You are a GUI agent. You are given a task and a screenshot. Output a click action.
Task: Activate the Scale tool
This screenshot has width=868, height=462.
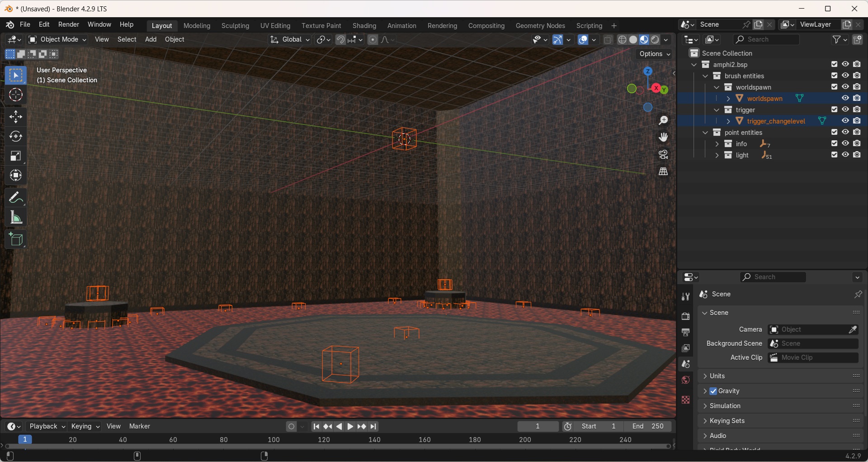pyautogui.click(x=16, y=156)
